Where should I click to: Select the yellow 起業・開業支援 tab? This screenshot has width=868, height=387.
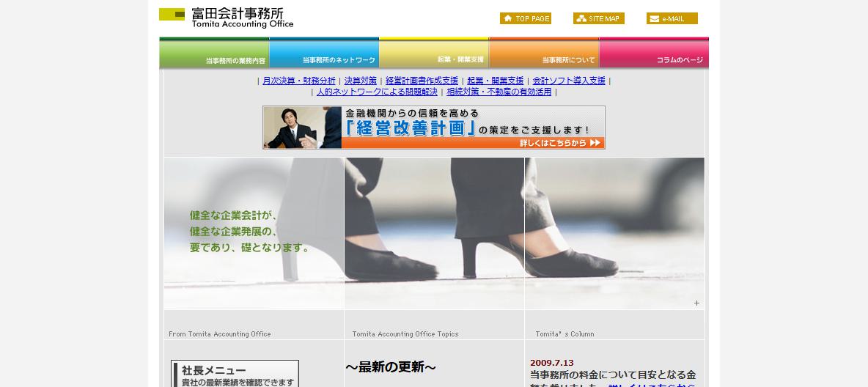(434, 54)
